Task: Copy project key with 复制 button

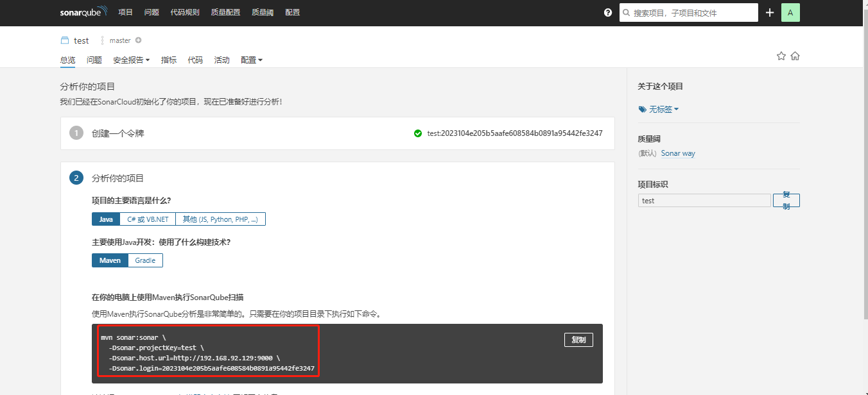Action: tap(786, 201)
